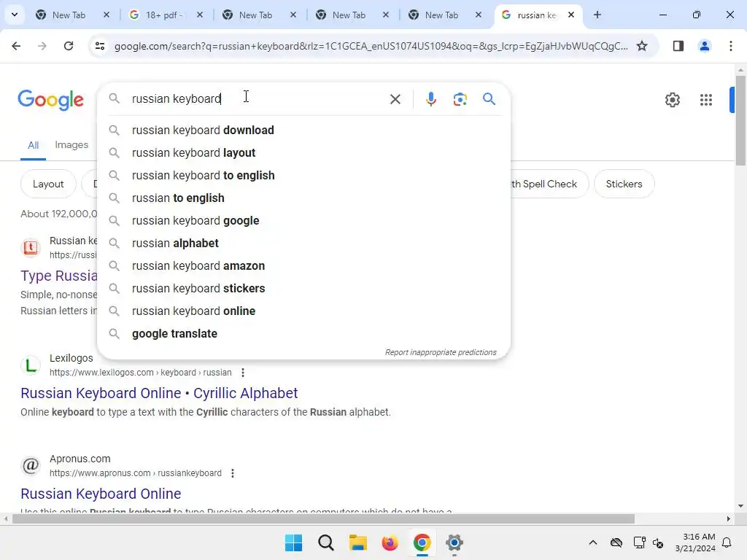Select the Images results tab
This screenshot has width=747, height=560.
pos(71,145)
